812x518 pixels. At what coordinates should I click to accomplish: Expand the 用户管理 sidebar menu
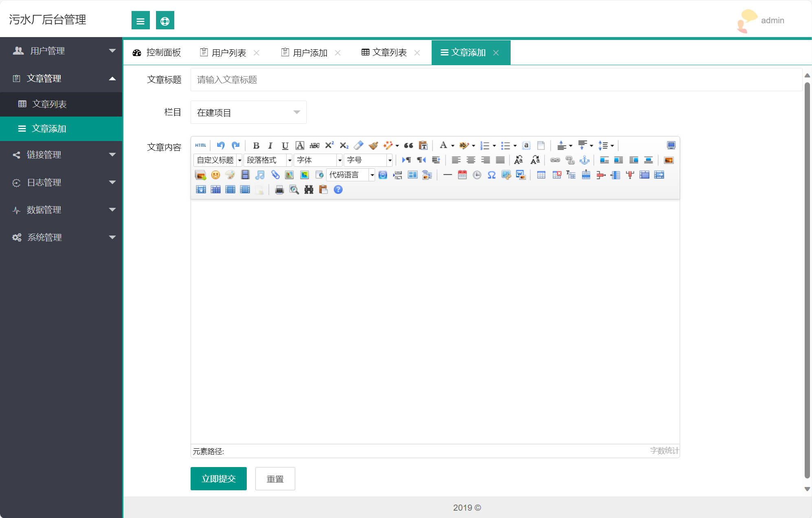(x=61, y=51)
